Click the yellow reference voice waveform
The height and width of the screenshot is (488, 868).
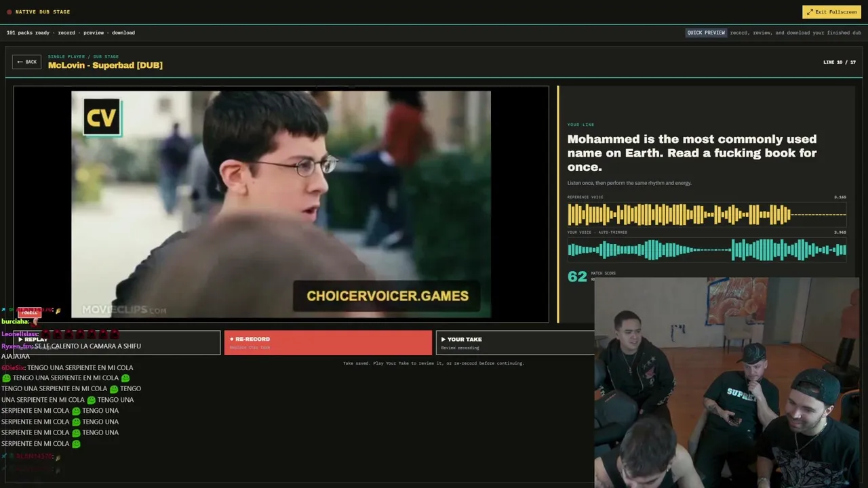[x=707, y=215]
